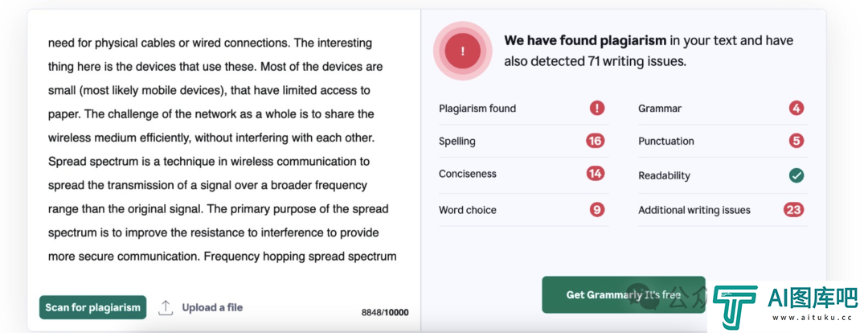Viewport: 868px width, 333px height.
Task: Click the Conciseness issue count badge 14
Action: pyautogui.click(x=595, y=174)
